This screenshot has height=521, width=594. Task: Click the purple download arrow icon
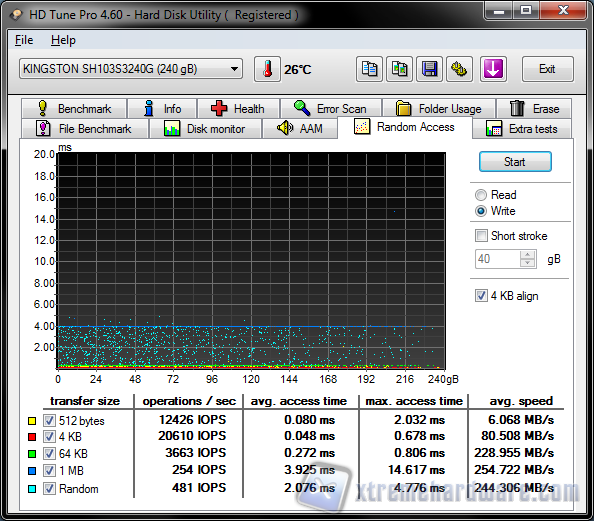pyautogui.click(x=493, y=69)
